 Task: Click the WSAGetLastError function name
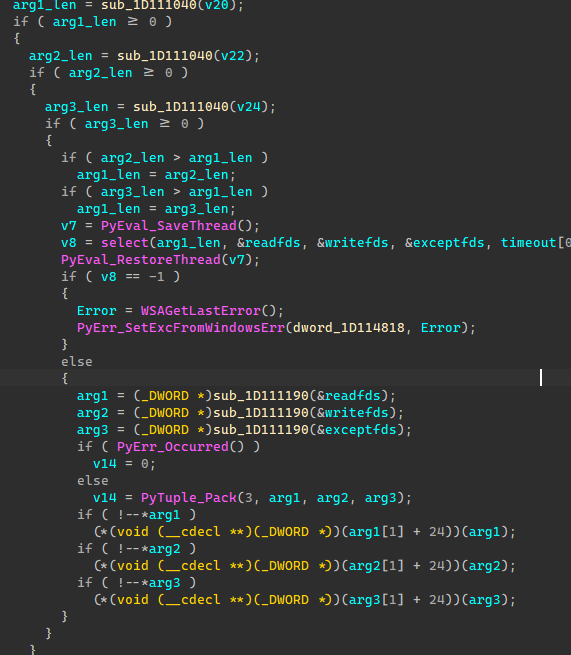201,311
